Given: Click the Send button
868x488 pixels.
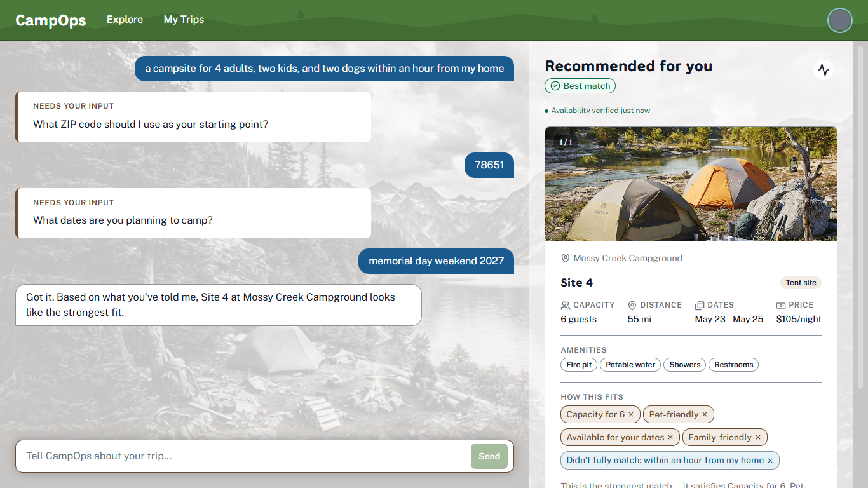Looking at the screenshot, I should pyautogui.click(x=489, y=456).
